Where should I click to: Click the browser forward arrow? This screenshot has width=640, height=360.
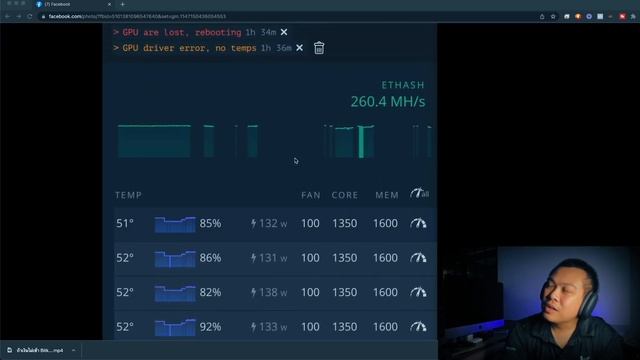pos(19,16)
